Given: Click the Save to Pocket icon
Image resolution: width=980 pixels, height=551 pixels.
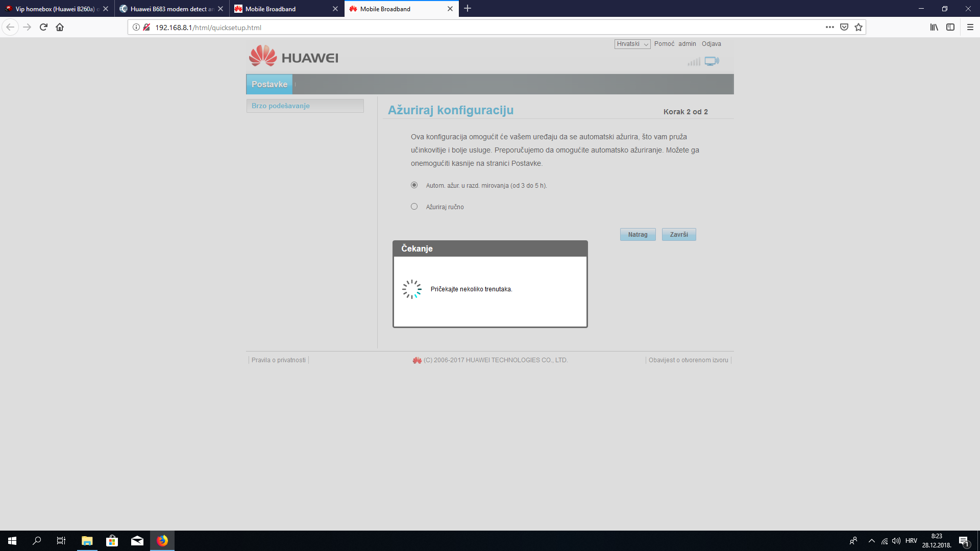Looking at the screenshot, I should 844,27.
